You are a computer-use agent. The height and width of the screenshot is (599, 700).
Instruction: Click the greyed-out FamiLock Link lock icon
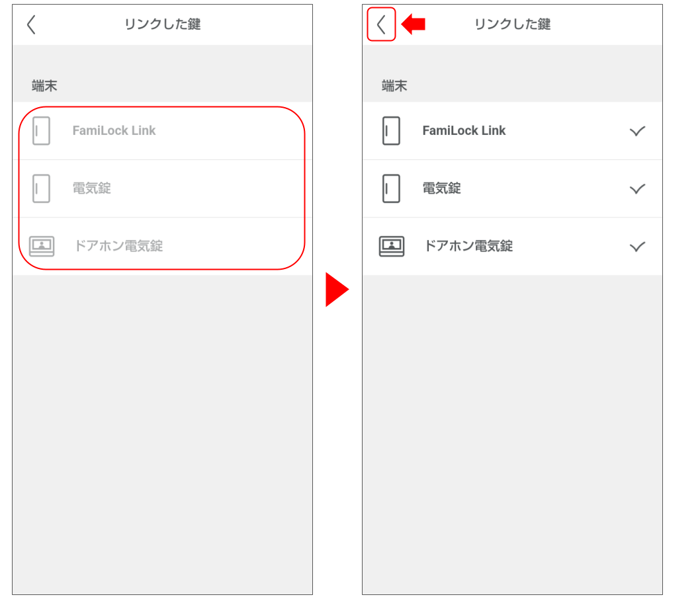click(x=42, y=131)
